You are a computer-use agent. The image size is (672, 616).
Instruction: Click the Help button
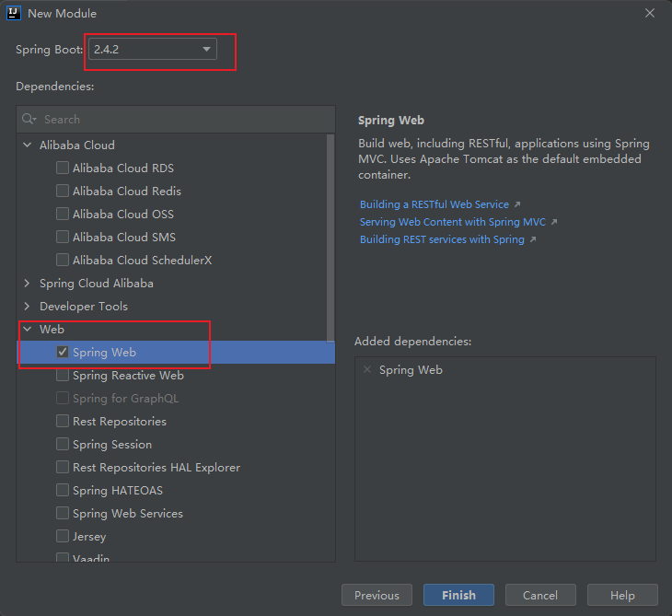tap(622, 595)
